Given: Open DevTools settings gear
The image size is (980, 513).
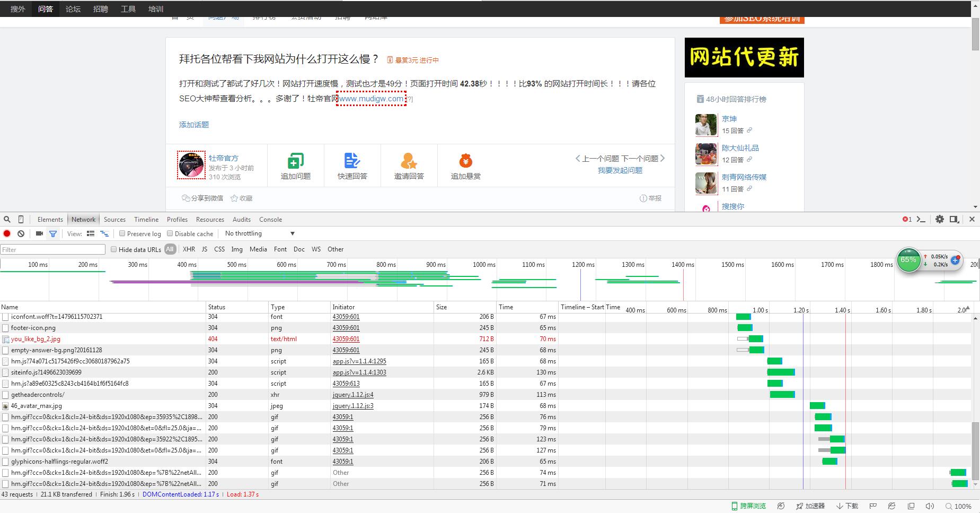Looking at the screenshot, I should [x=939, y=219].
